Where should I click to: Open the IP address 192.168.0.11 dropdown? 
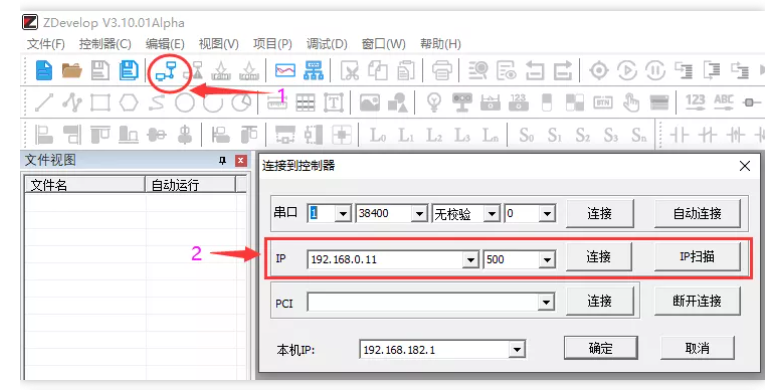(470, 259)
